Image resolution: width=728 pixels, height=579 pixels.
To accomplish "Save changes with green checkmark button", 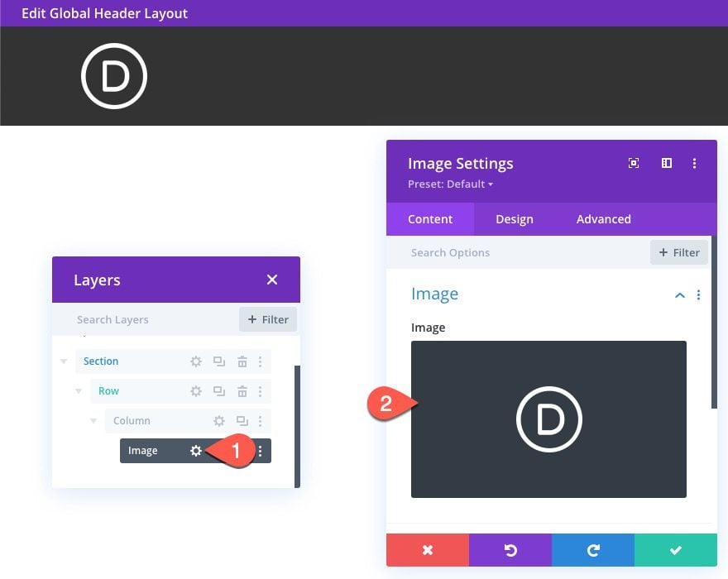I will point(675,550).
